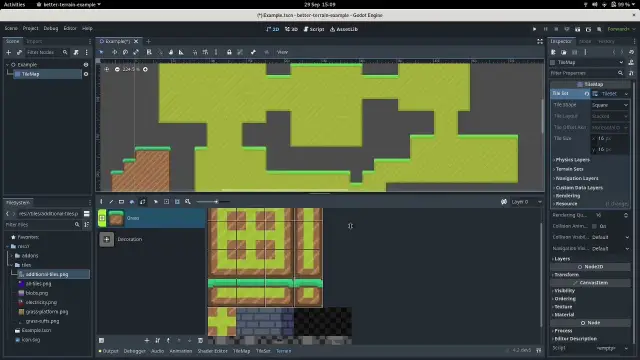Activate the Pan Mode hand tool
The image size is (640, 360).
[171, 52]
